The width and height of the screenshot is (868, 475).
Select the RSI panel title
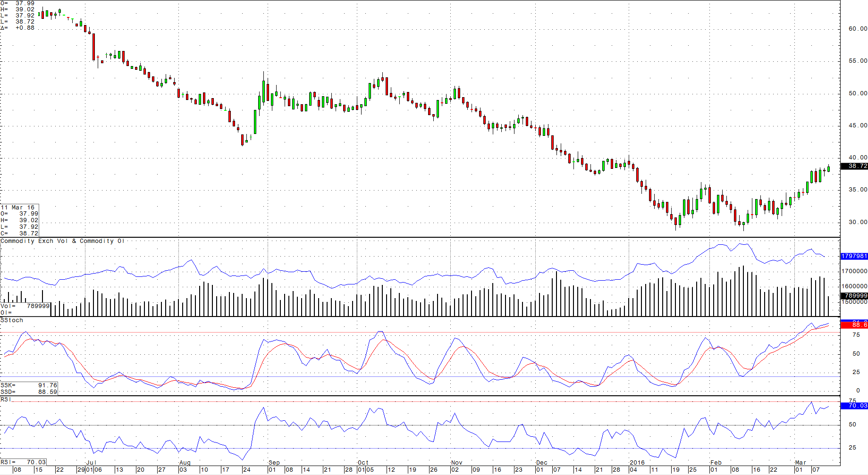coord(6,400)
